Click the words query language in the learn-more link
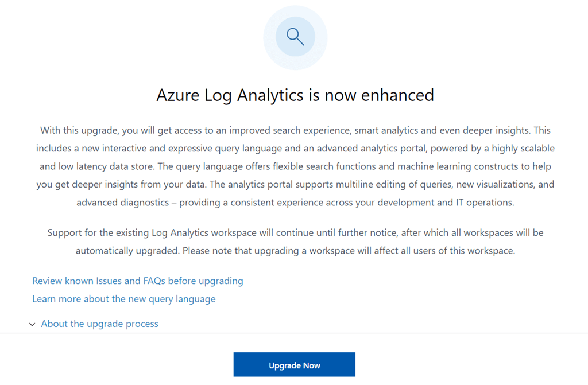 (x=182, y=299)
